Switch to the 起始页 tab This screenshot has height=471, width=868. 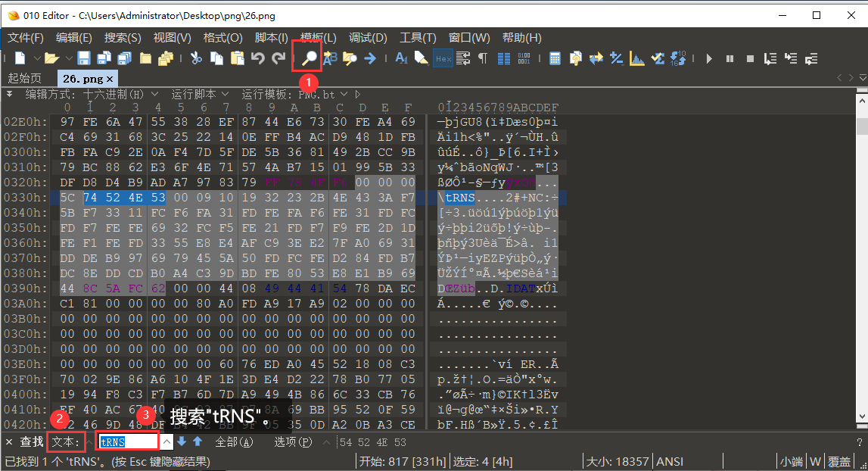click(25, 78)
